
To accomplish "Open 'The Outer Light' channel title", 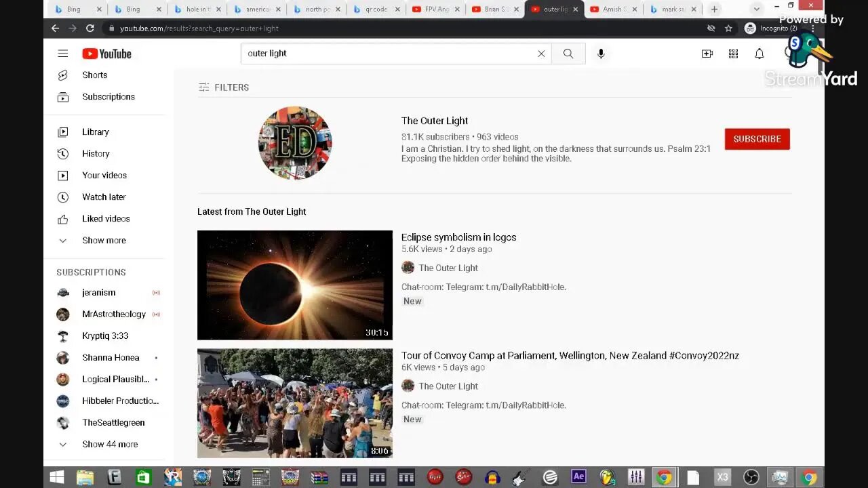I will click(x=435, y=121).
